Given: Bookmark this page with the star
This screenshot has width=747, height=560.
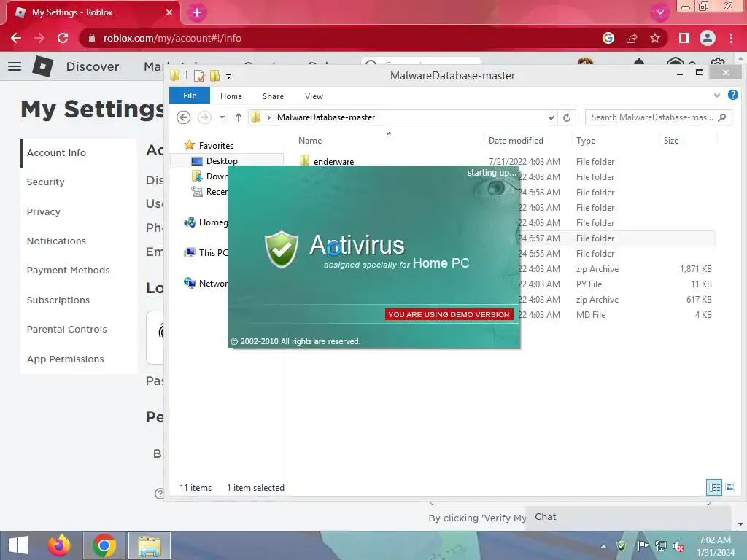Looking at the screenshot, I should 655,38.
